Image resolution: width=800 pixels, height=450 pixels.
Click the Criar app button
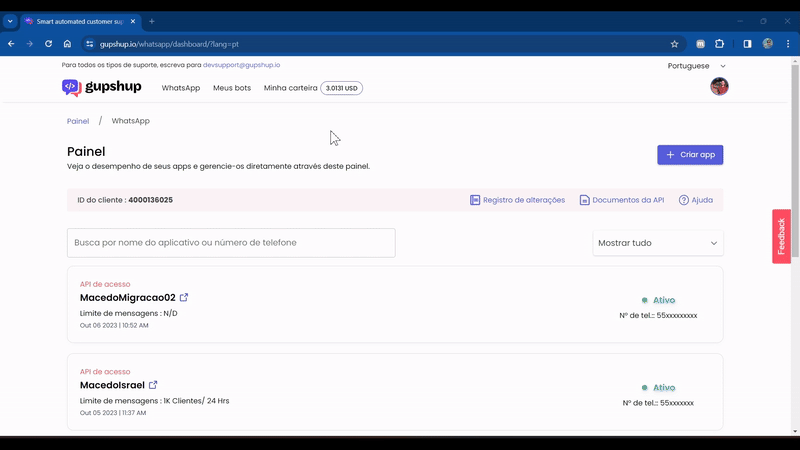(690, 155)
